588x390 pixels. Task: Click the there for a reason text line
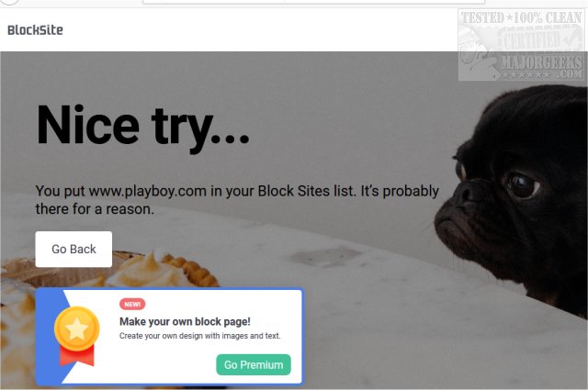click(95, 209)
